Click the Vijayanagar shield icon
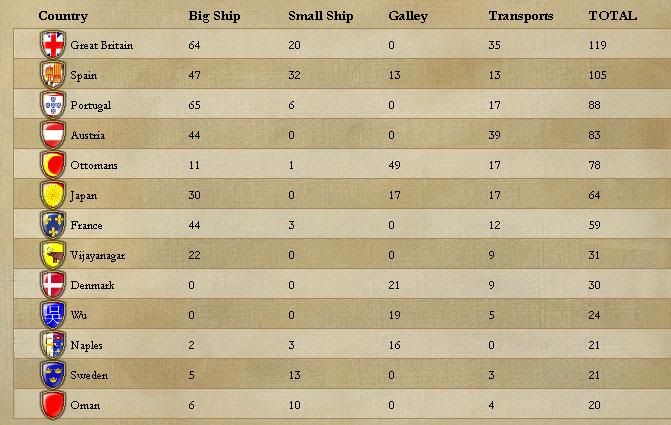671x425 pixels. 53,255
